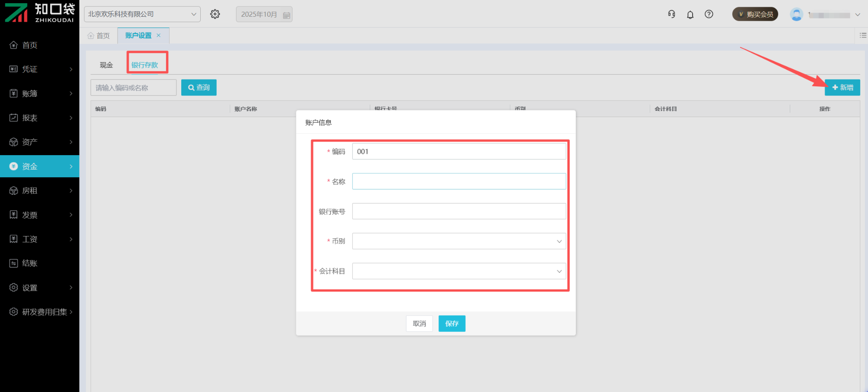Image resolution: width=868 pixels, height=392 pixels.
Task: Click the calendar icon in period field
Action: [286, 15]
